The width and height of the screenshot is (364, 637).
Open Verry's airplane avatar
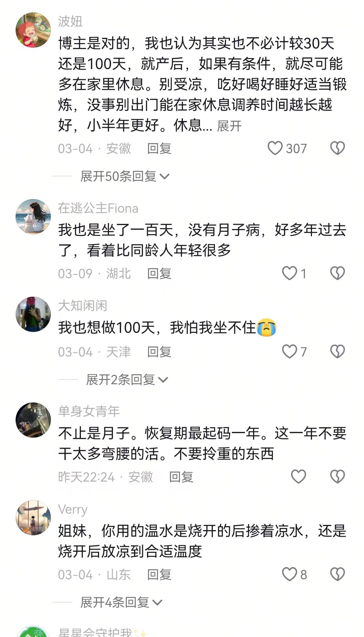(x=33, y=518)
